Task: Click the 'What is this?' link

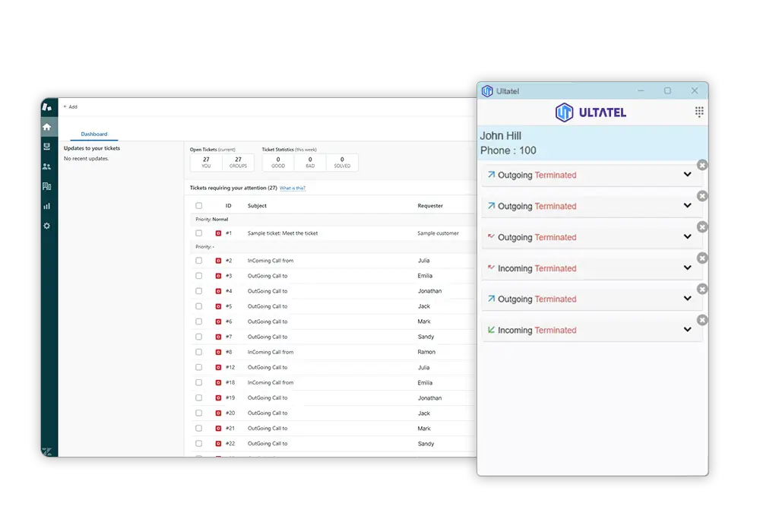Action: pos(293,188)
